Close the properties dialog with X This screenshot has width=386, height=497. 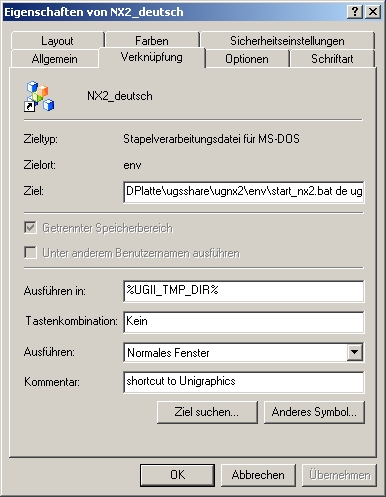pos(373,12)
